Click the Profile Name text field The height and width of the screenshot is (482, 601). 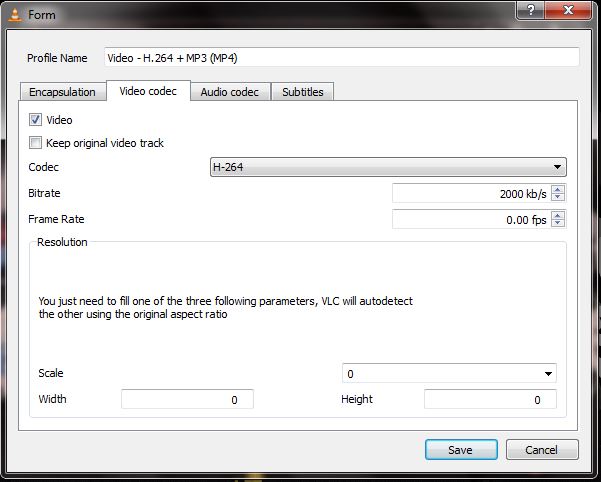(341, 57)
